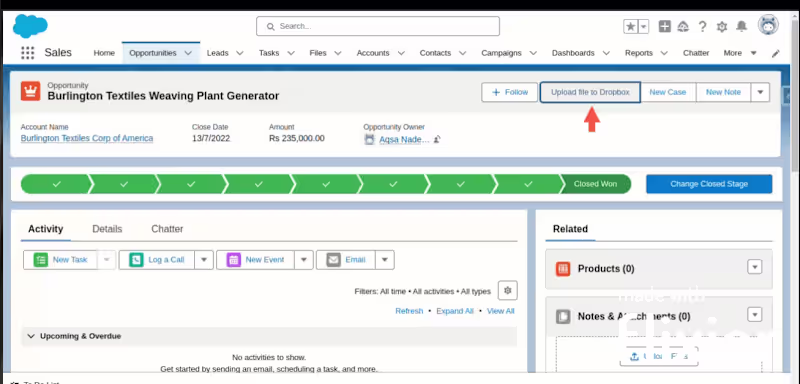Open the Accounts navigation tab
Image resolution: width=800 pixels, height=384 pixels.
372,53
